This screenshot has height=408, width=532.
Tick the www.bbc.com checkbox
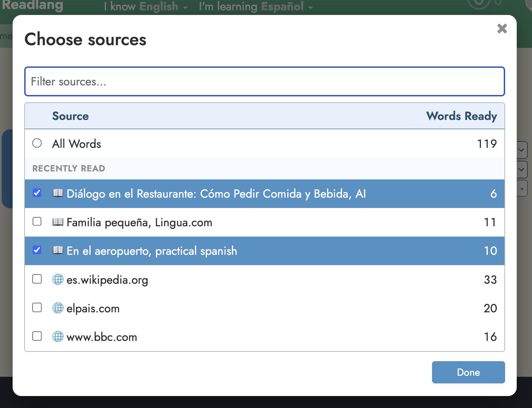tap(37, 336)
